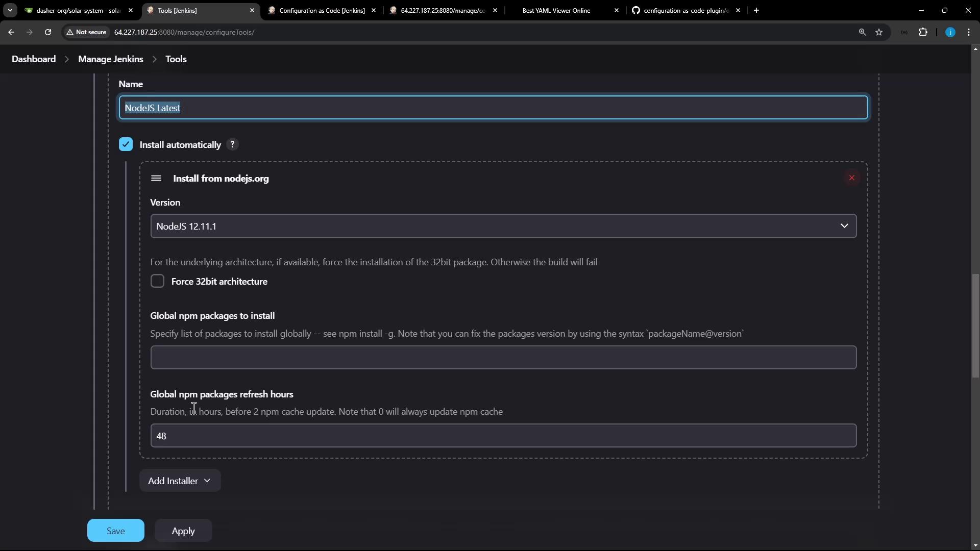Enable Force 32bit architecture checkbox
Viewport: 980px width, 551px height.
pyautogui.click(x=157, y=281)
